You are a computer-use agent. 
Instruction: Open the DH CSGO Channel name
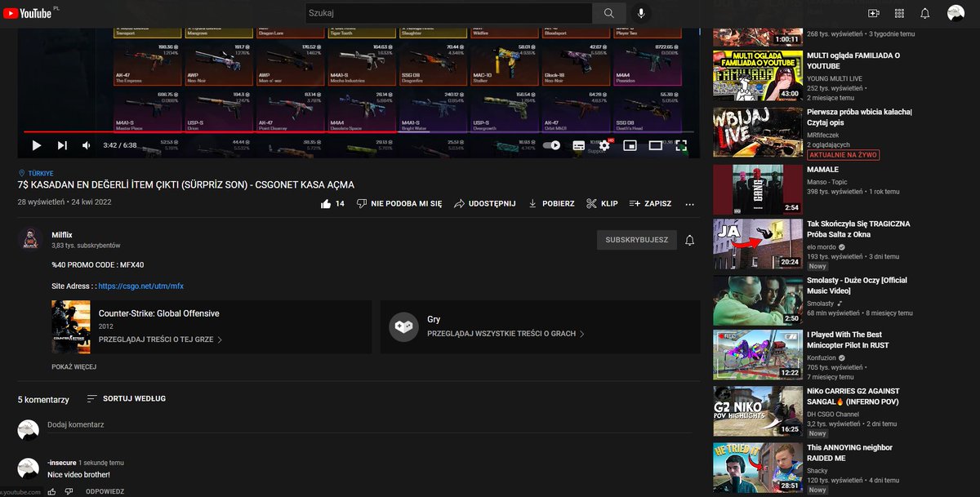pos(833,414)
